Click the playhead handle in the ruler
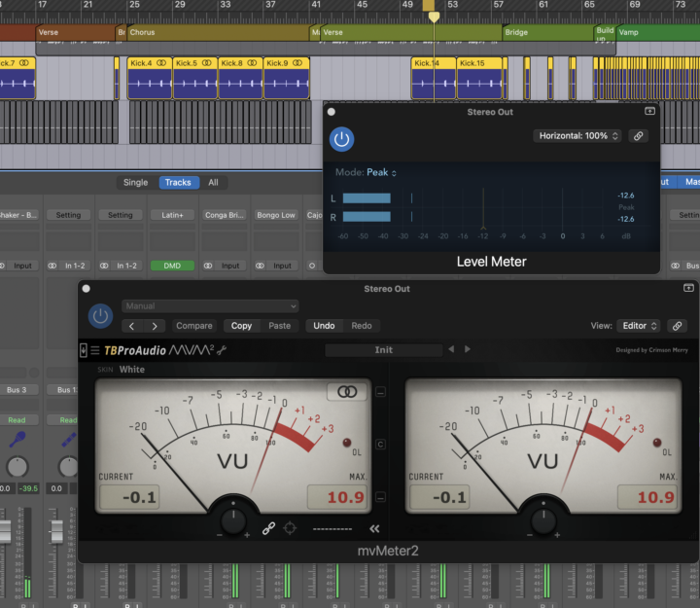This screenshot has height=608, width=700. (x=434, y=18)
